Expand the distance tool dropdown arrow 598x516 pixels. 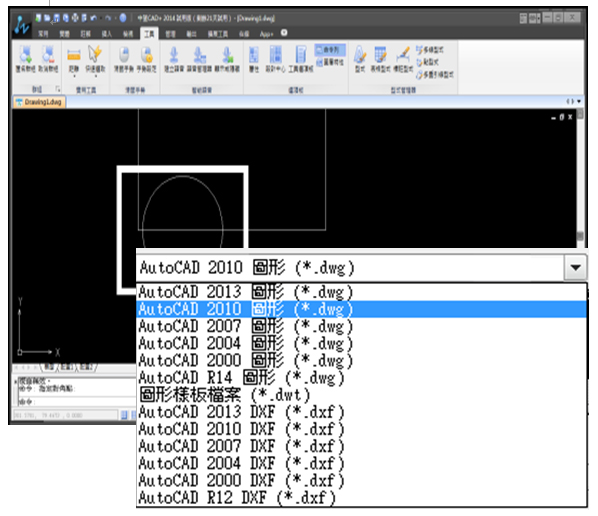point(74,76)
